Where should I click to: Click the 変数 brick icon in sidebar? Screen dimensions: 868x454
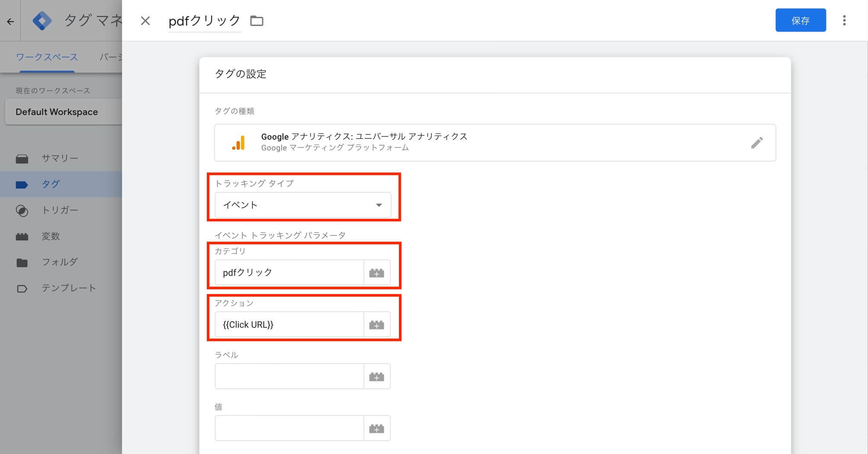[x=22, y=237]
